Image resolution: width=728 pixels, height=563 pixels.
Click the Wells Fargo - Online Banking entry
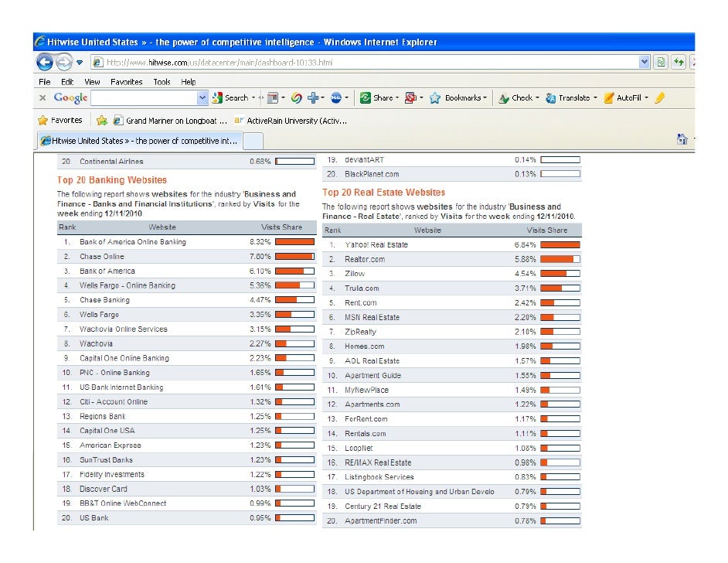click(128, 285)
